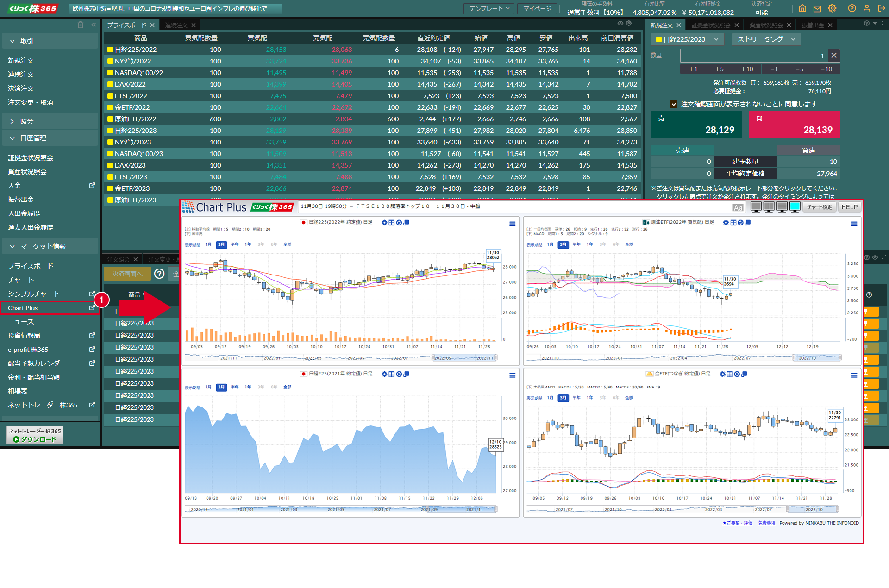Screen dimensions: 889x588
Task: Click the quantity input field
Action: pos(754,56)
